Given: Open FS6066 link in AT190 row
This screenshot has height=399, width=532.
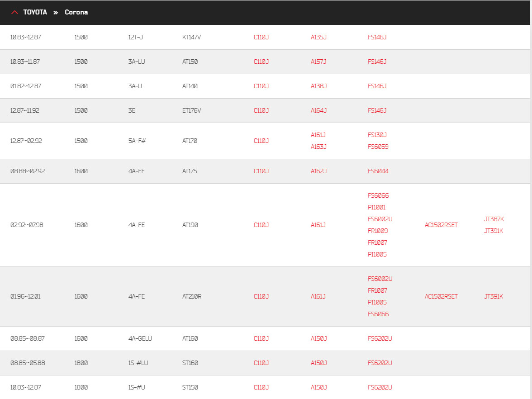Looking at the screenshot, I should coord(378,196).
